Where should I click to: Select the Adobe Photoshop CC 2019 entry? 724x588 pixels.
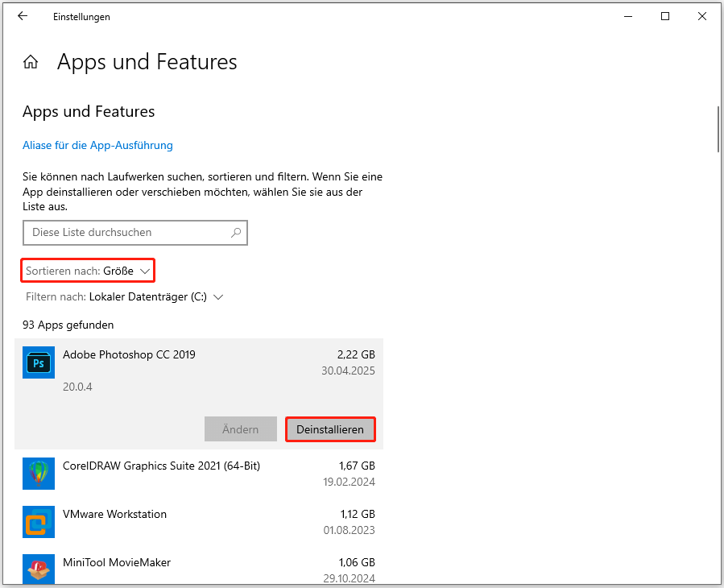tap(199, 394)
